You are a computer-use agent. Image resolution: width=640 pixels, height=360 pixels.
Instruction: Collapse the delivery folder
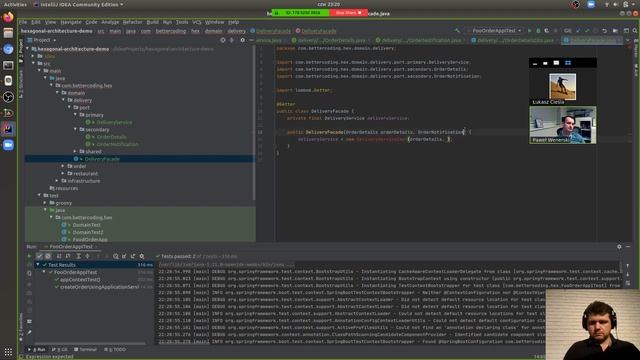point(63,100)
